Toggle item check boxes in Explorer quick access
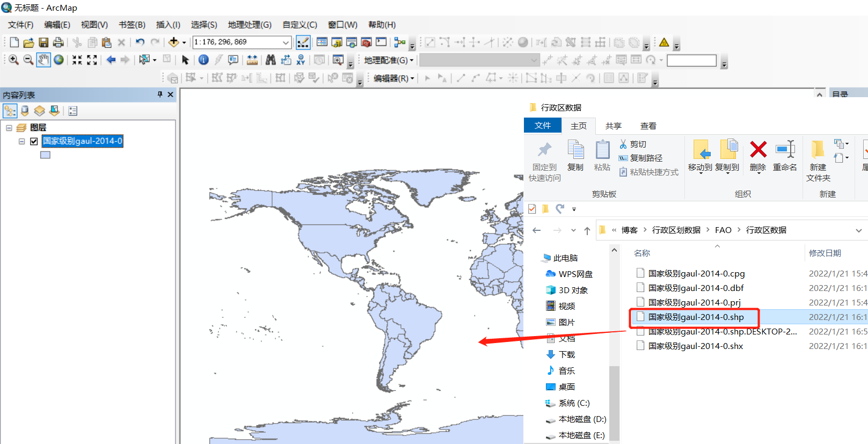Screen dimensions: 868x444 point(532,209)
